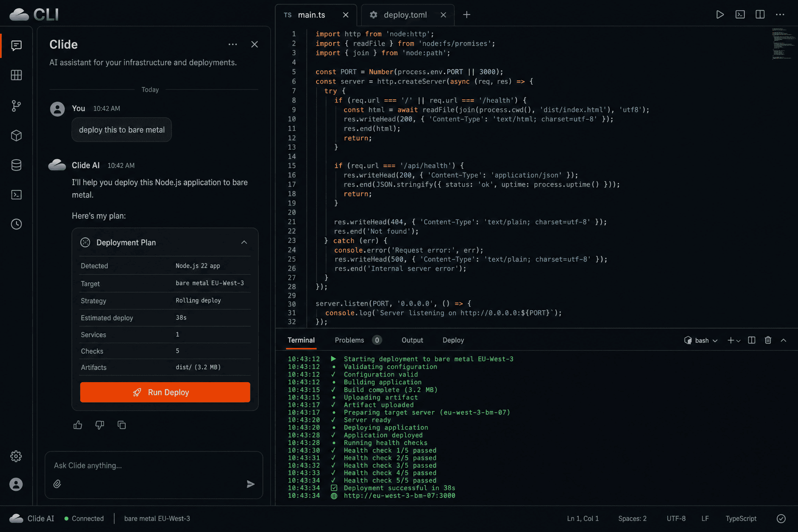Viewport: 798px width, 532px height.
Task: Click the Connected status indicator
Action: 84,518
